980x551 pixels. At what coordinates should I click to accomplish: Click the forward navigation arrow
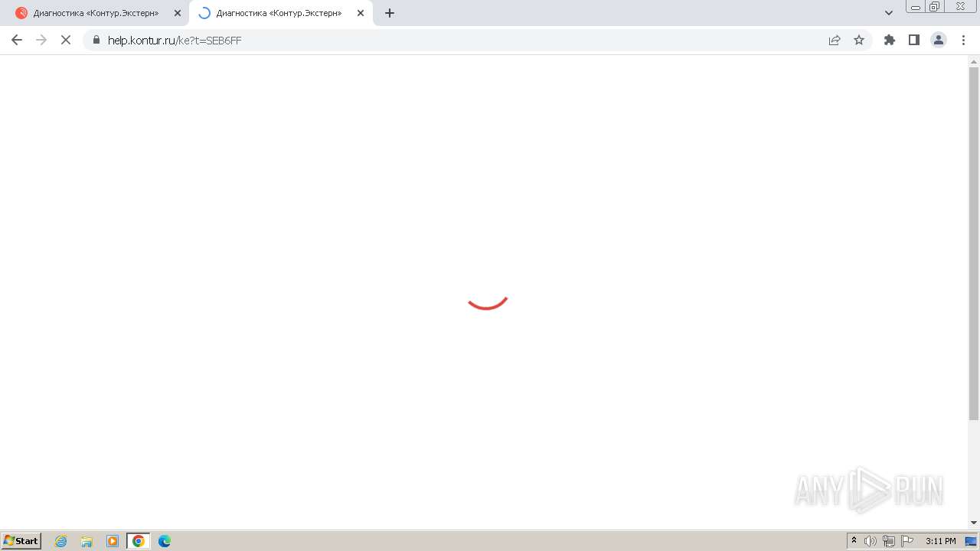[41, 40]
